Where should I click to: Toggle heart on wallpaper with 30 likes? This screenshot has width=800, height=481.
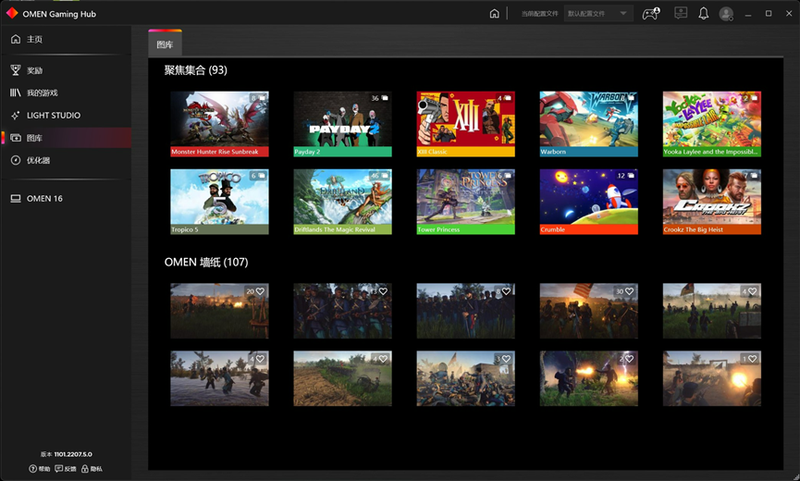[629, 291]
